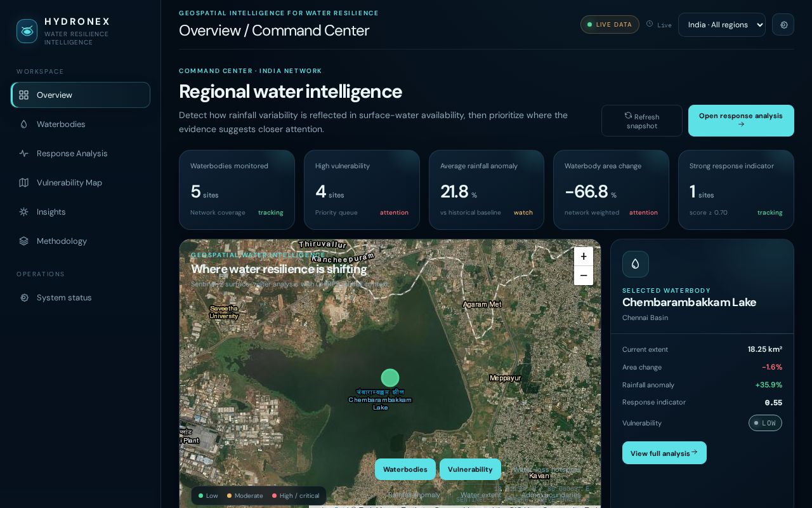Image resolution: width=812 pixels, height=508 pixels.
Task: Navigate to Vulnerability Map
Action: (81, 183)
